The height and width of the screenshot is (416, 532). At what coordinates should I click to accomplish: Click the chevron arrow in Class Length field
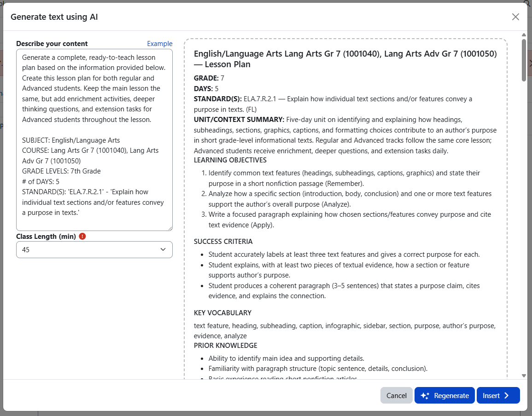click(x=163, y=249)
